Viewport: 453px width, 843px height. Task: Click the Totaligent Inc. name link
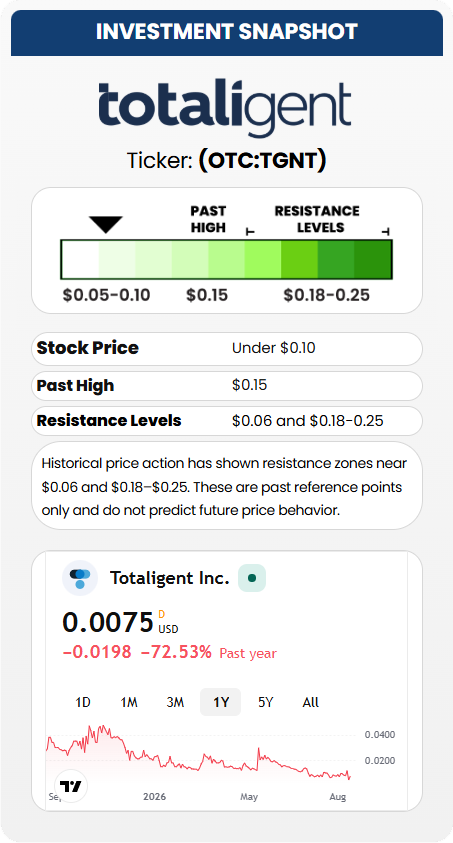(170, 578)
